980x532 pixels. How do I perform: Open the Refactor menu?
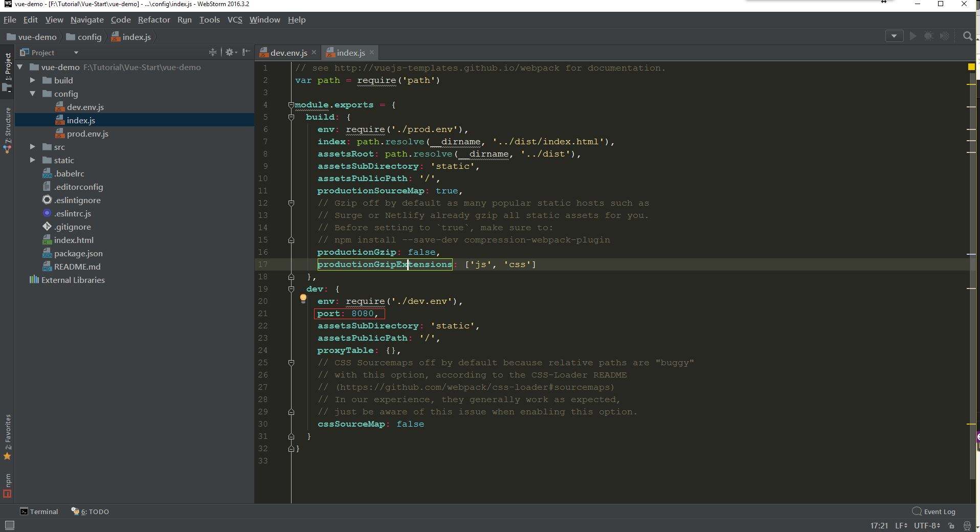pyautogui.click(x=154, y=20)
